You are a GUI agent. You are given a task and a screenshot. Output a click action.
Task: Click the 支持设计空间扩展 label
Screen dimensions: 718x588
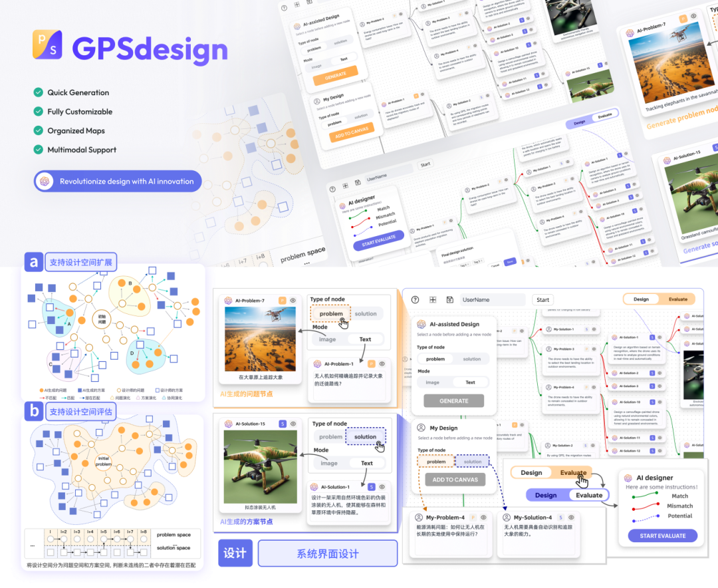(x=80, y=262)
